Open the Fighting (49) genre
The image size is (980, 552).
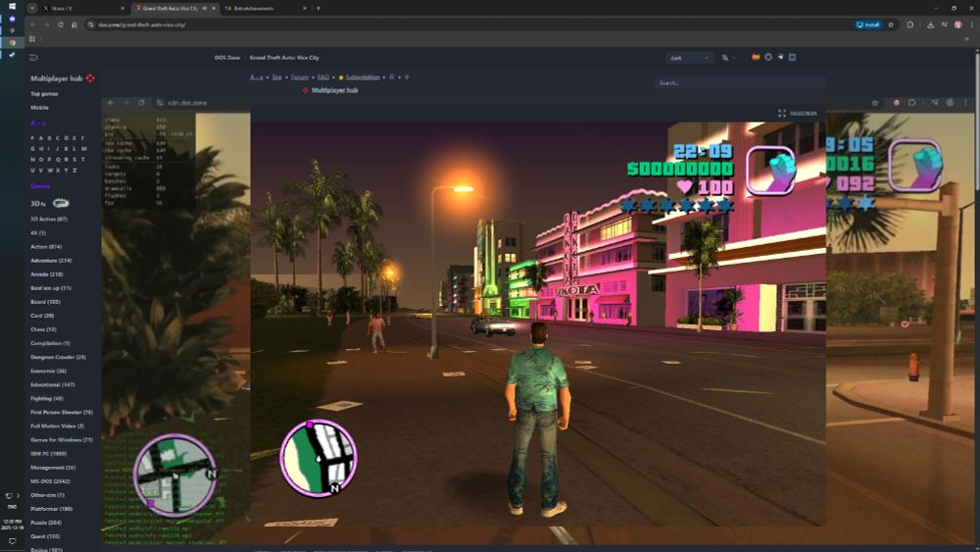pos(46,399)
